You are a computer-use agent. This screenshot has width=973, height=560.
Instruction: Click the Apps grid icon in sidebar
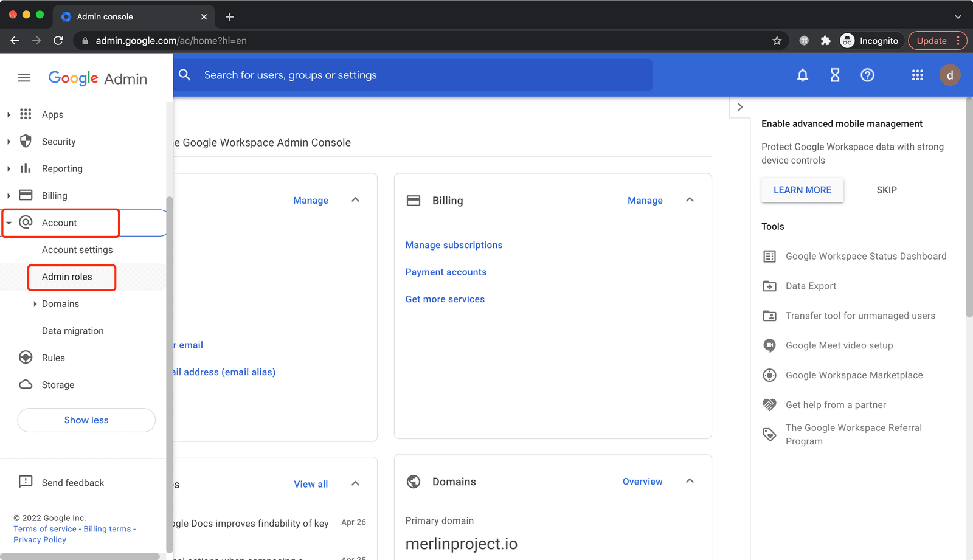coord(26,114)
